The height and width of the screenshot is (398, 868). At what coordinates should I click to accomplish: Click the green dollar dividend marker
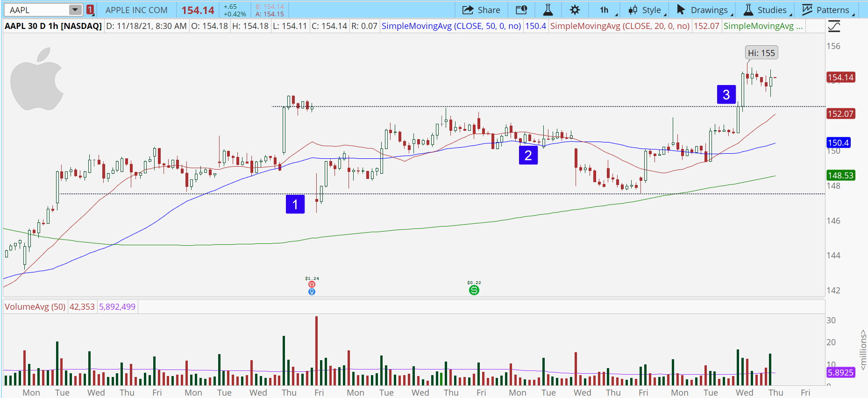point(474,290)
